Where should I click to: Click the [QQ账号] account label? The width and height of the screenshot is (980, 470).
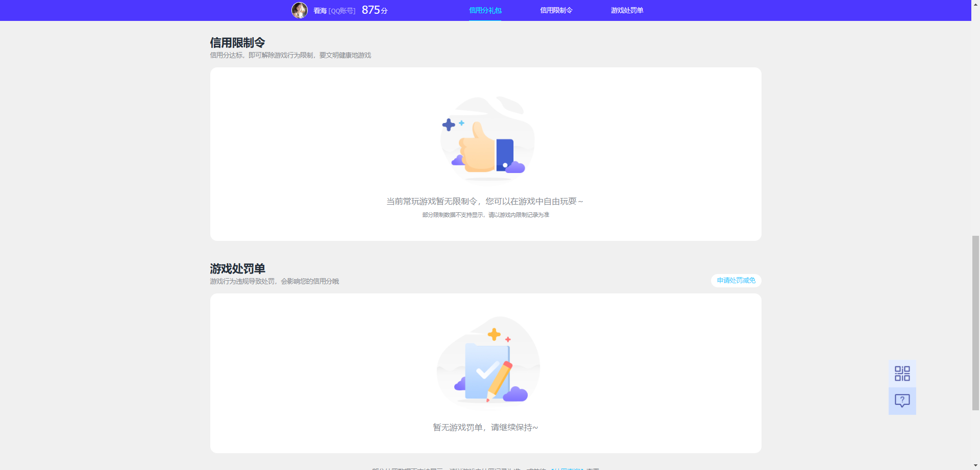(x=342, y=11)
